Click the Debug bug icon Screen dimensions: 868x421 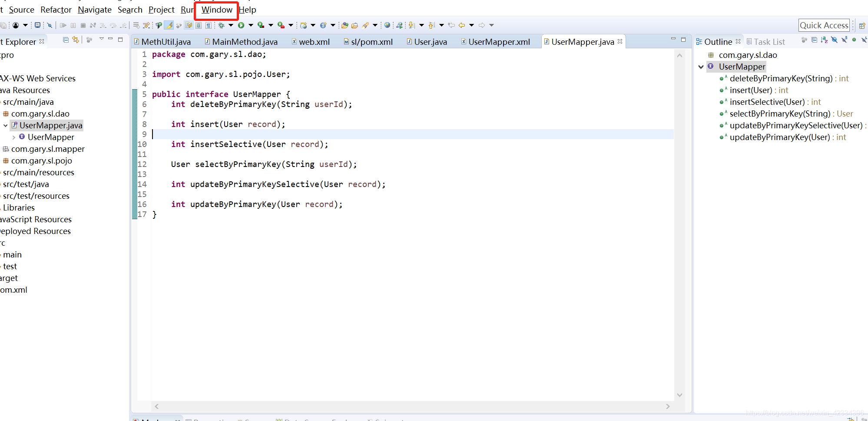pyautogui.click(x=221, y=25)
